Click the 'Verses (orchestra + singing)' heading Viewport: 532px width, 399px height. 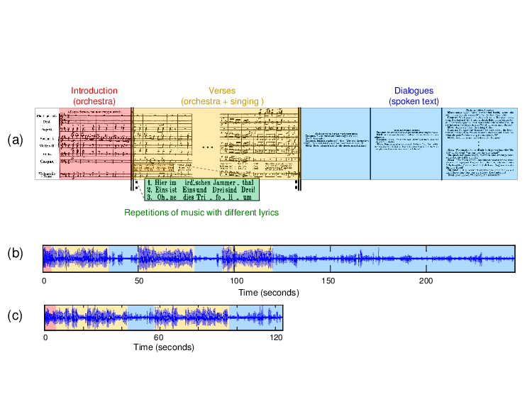click(x=222, y=96)
